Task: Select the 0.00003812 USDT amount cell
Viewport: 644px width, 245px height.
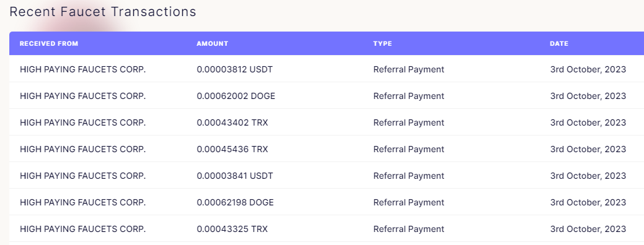Action: [x=234, y=69]
